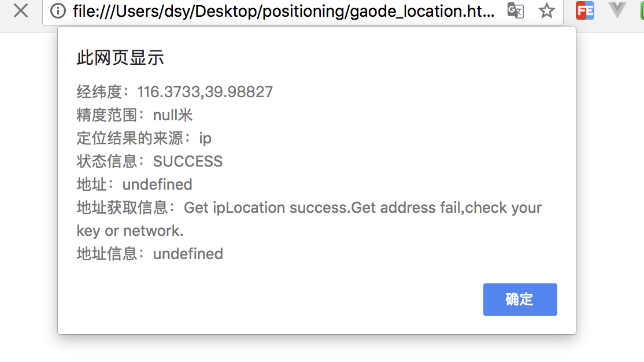The height and width of the screenshot is (362, 644).
Task: Click the 精度范围: null米 line
Action: [134, 115]
